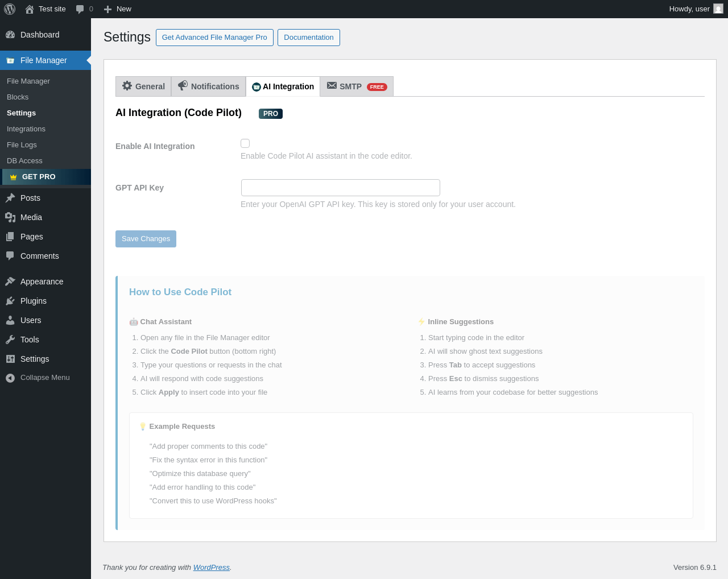Image resolution: width=728 pixels, height=579 pixels.
Task: Open the DB Access submenu item
Action: pos(24,161)
